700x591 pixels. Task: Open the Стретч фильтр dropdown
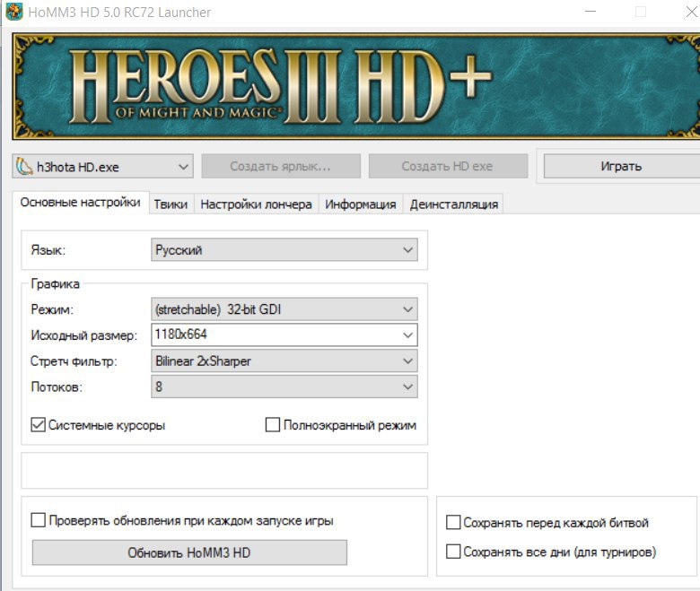(284, 361)
